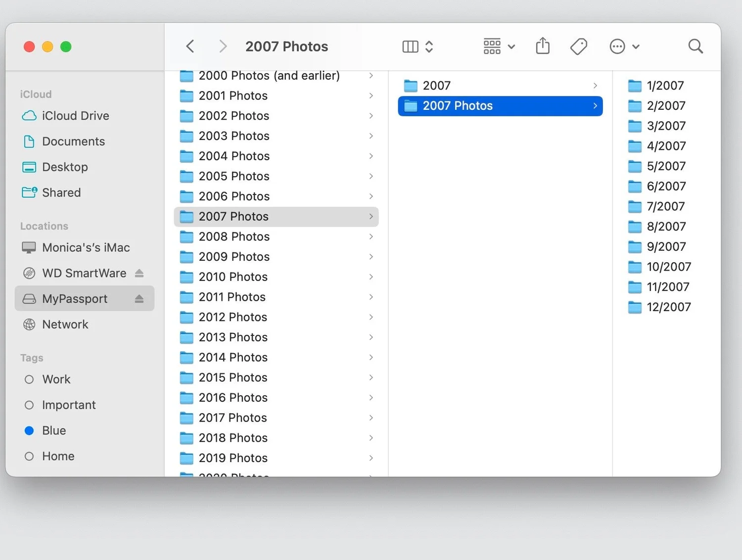Click the Tags icon in the toolbar
This screenshot has width=742, height=560.
[578, 46]
